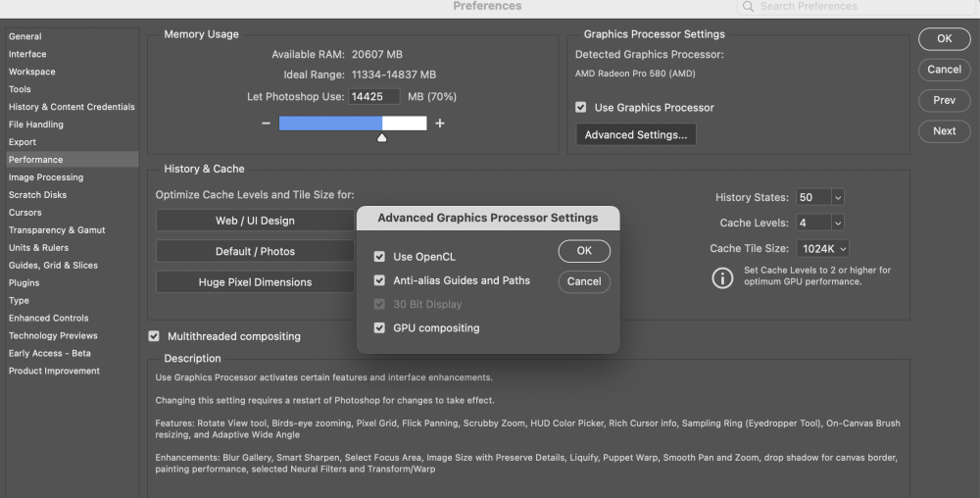The width and height of the screenshot is (980, 498).
Task: Click the memory slider triangle handle
Action: click(382, 137)
